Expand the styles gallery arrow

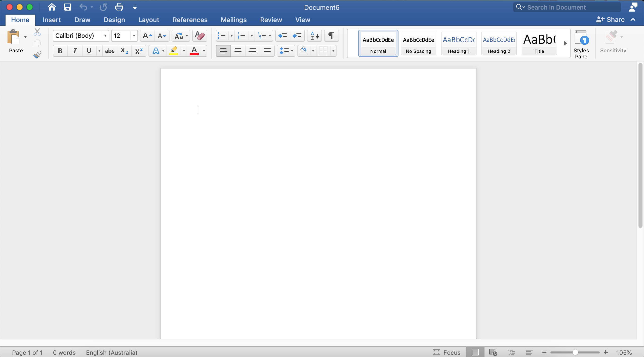pos(565,43)
